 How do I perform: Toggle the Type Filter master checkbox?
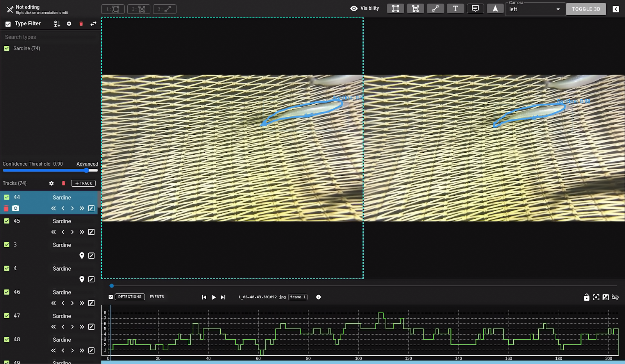(x=8, y=24)
